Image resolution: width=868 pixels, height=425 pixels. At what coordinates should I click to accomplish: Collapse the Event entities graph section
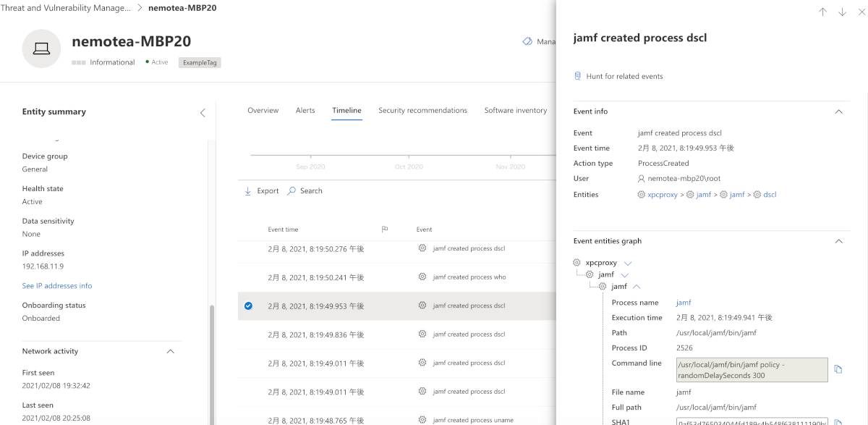[x=838, y=240]
